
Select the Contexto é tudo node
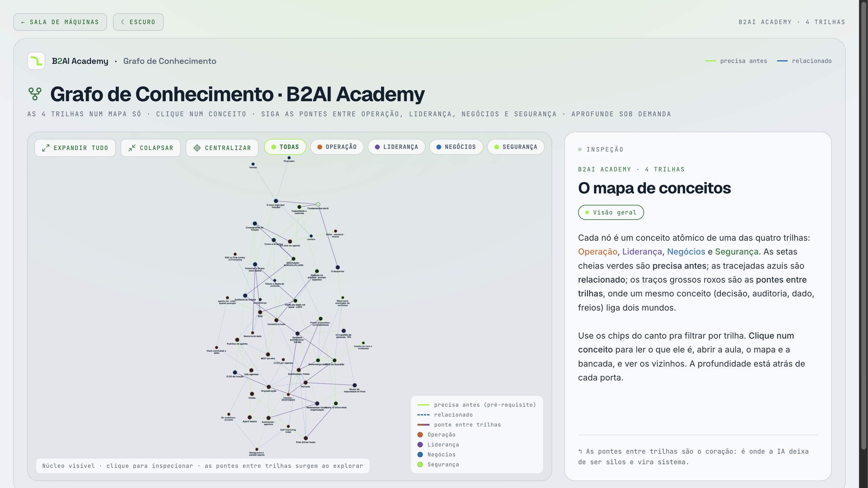click(x=276, y=320)
